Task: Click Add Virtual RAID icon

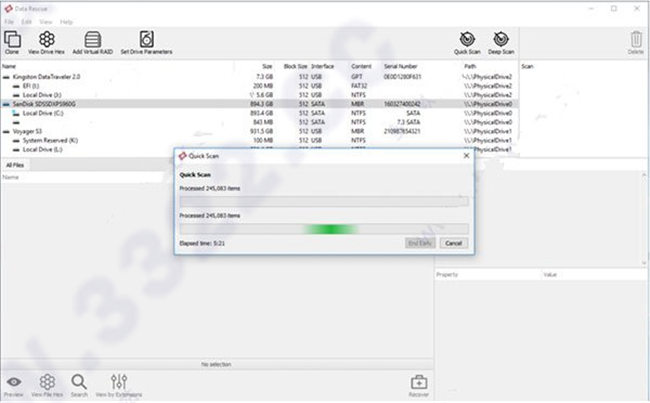Action: point(92,39)
